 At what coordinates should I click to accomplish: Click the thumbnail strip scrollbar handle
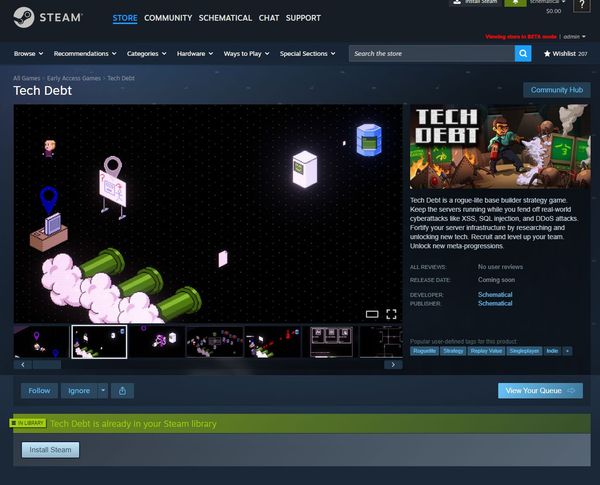tap(47, 364)
